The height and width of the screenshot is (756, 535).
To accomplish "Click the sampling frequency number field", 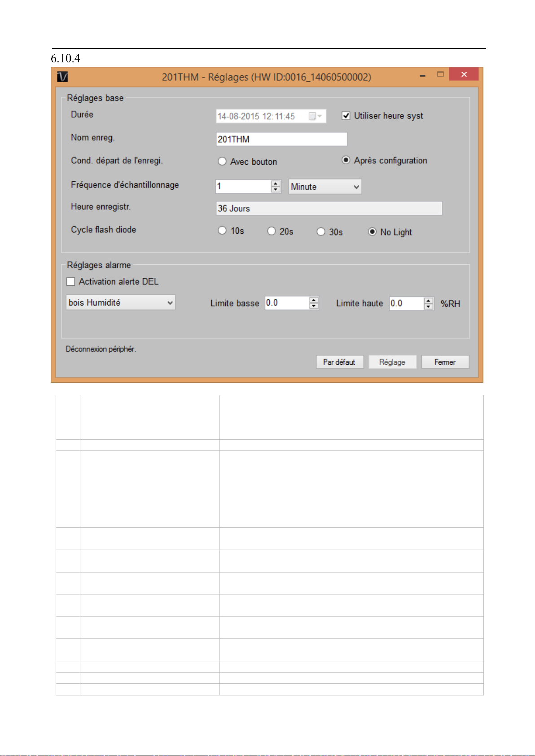I will point(244,186).
